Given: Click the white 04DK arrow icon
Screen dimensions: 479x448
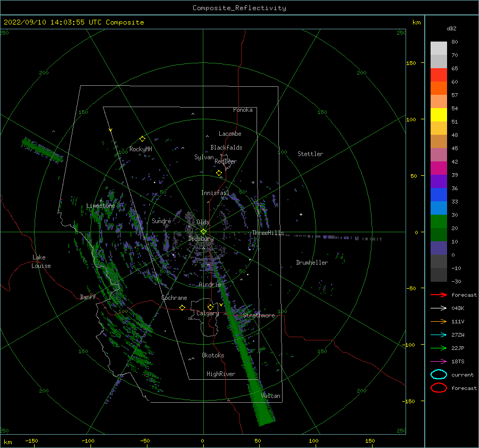Looking at the screenshot, I should [x=439, y=308].
